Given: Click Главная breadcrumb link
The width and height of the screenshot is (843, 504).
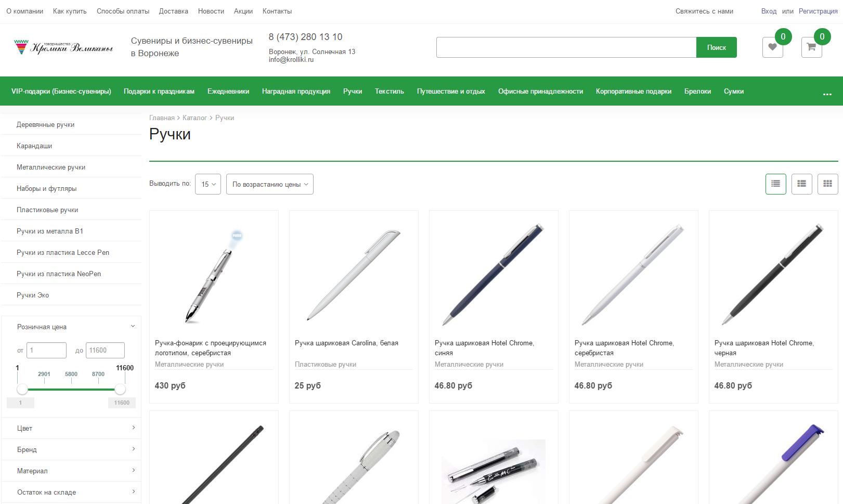Looking at the screenshot, I should (x=162, y=118).
